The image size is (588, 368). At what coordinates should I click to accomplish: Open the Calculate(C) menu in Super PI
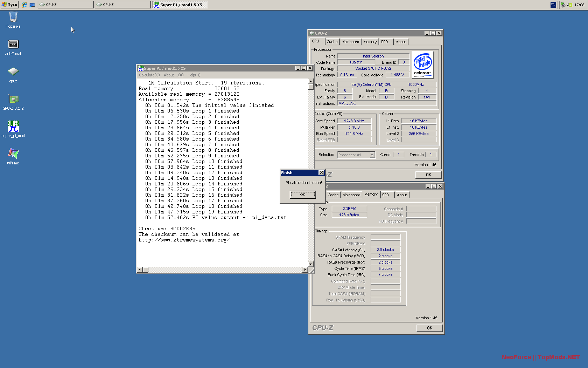point(149,75)
